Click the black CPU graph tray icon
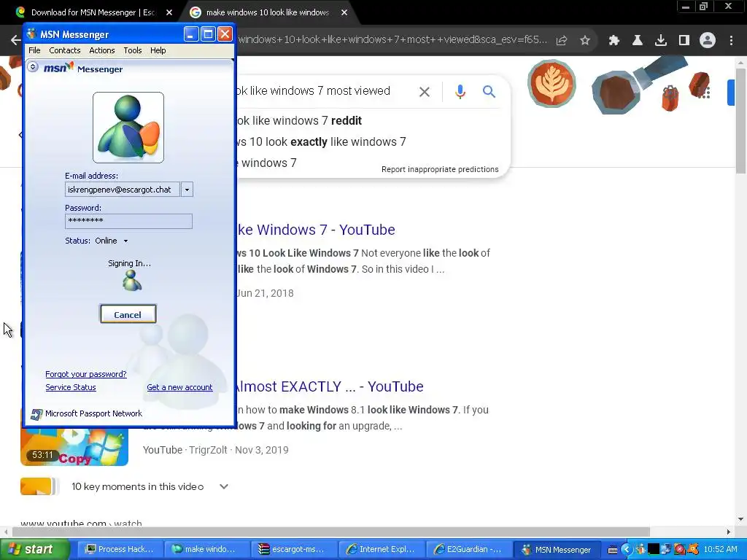Viewport: 747px width, 560px height. pyautogui.click(x=654, y=550)
